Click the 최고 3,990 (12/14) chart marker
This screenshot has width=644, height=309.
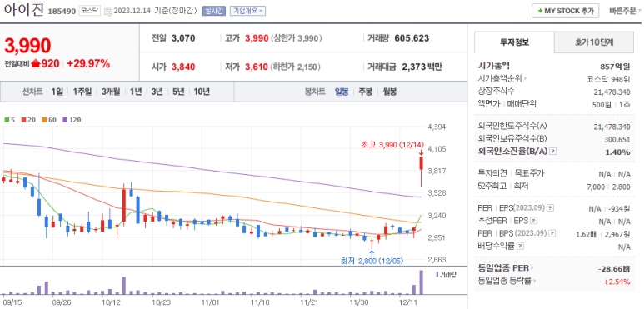point(392,145)
